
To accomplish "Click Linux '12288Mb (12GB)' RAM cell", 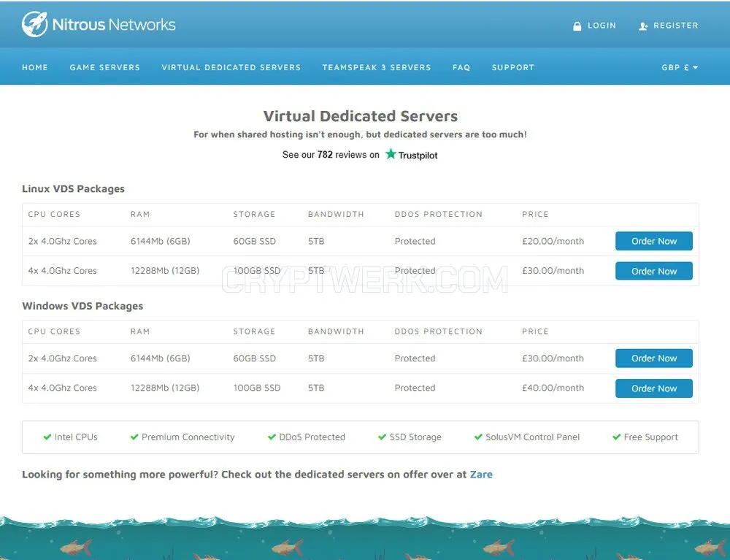I will click(165, 270).
